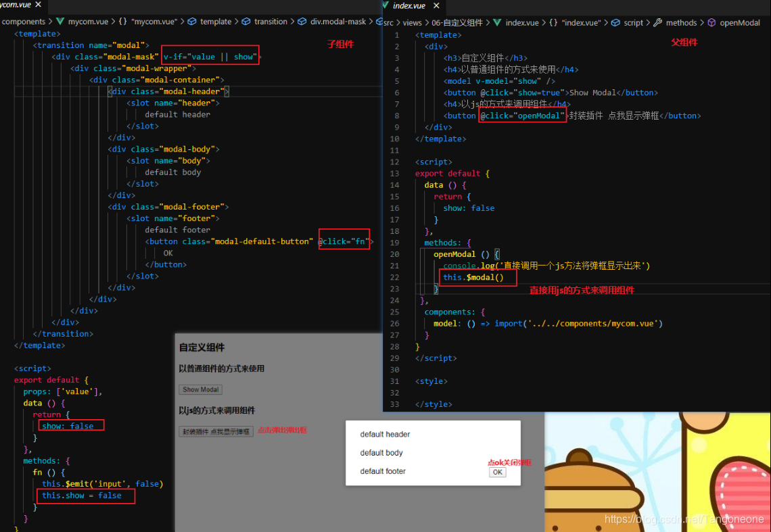Click the Vue icon beside mycom.vue breadcrumb

tap(60, 22)
